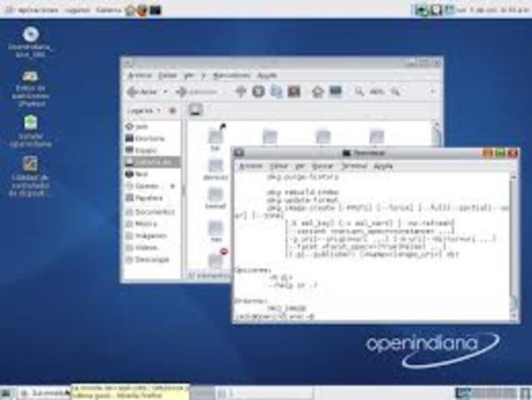
Task: Open the Lugares menu in top panel
Action: pyautogui.click(x=78, y=10)
